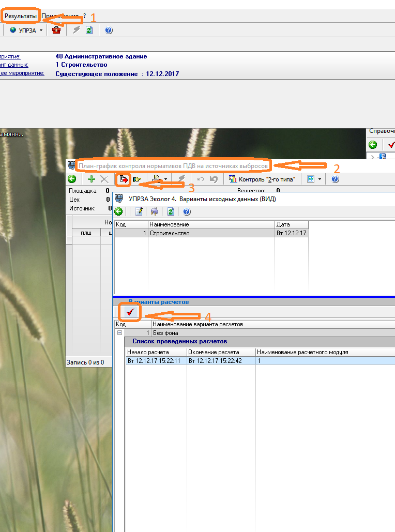Open help with the blue question icon at top
Viewport: 395px width, 532px height.
point(109,31)
